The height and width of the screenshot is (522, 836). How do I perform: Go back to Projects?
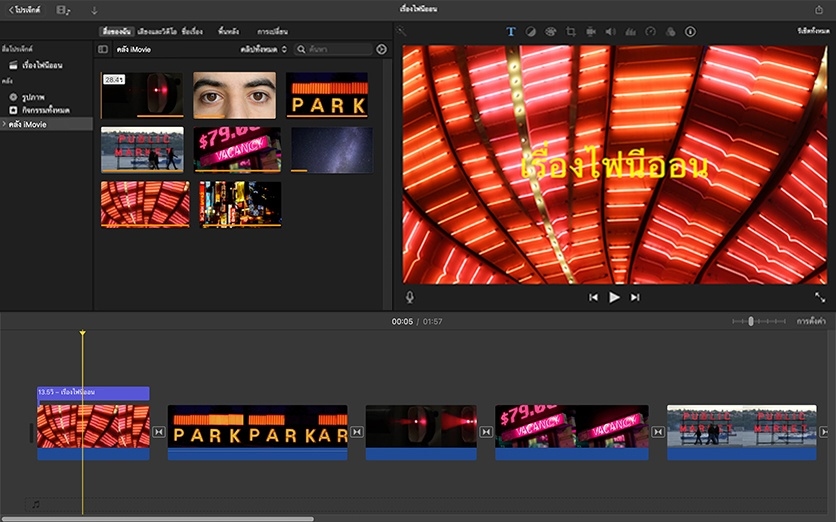click(24, 9)
